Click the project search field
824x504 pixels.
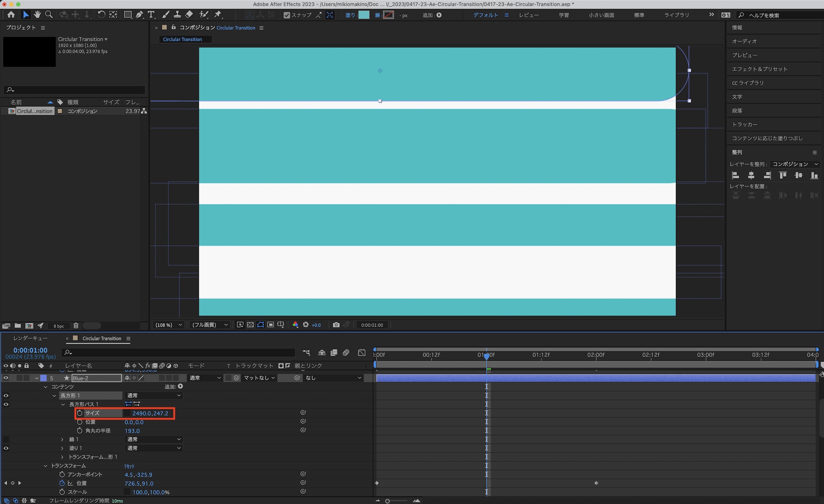(74, 90)
